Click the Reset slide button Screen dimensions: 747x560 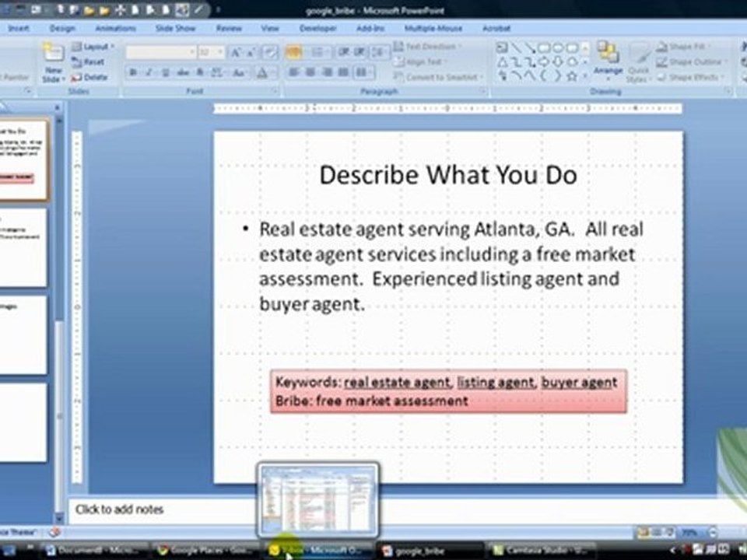click(x=89, y=62)
